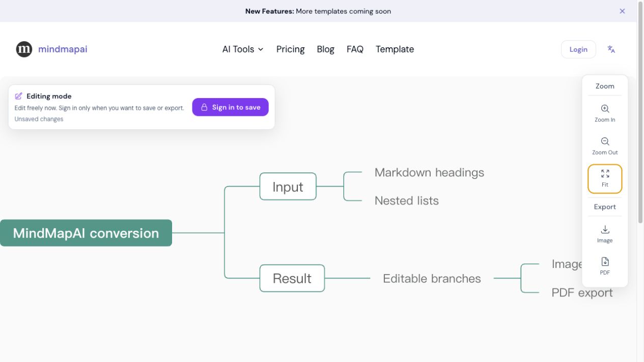Click Sign in to save button
The width and height of the screenshot is (644, 362).
(230, 107)
